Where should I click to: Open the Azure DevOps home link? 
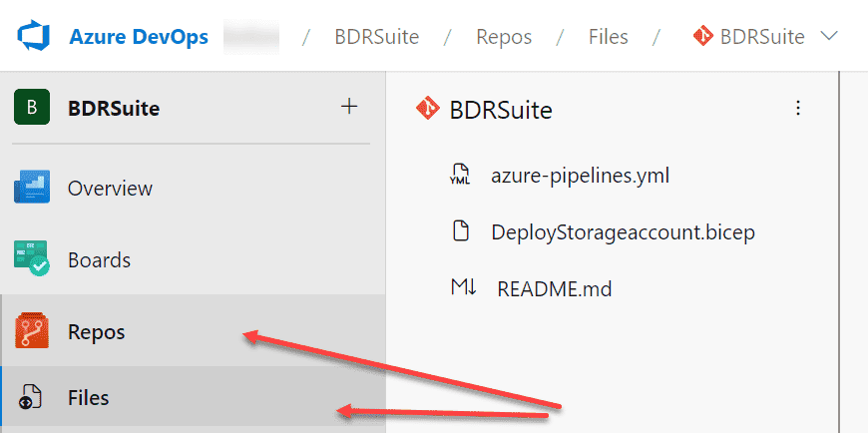139,37
